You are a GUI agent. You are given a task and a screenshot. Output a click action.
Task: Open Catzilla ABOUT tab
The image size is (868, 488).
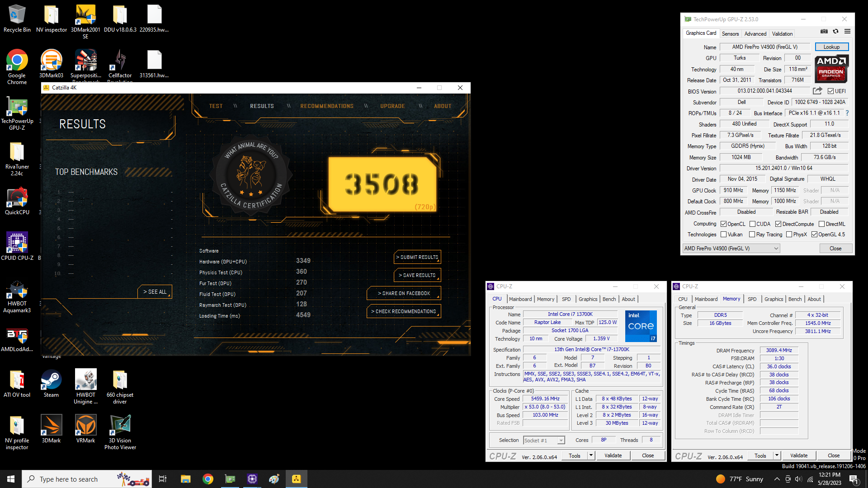tap(443, 106)
